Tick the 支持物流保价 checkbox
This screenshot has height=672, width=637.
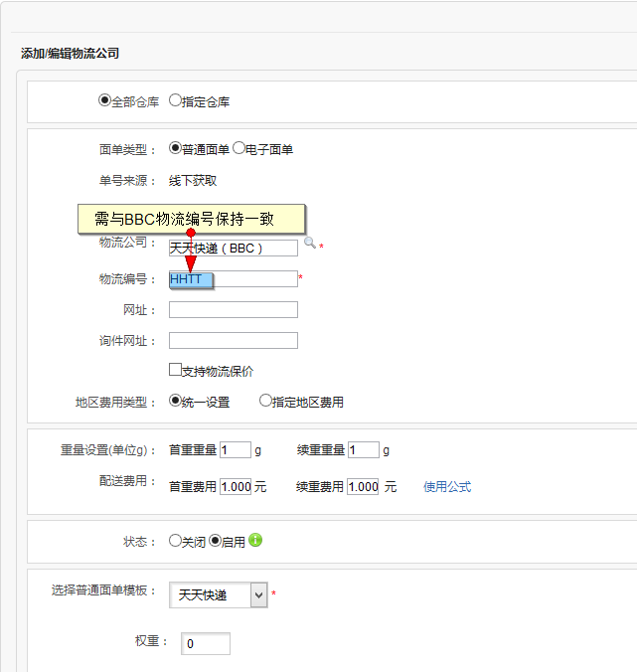175,370
